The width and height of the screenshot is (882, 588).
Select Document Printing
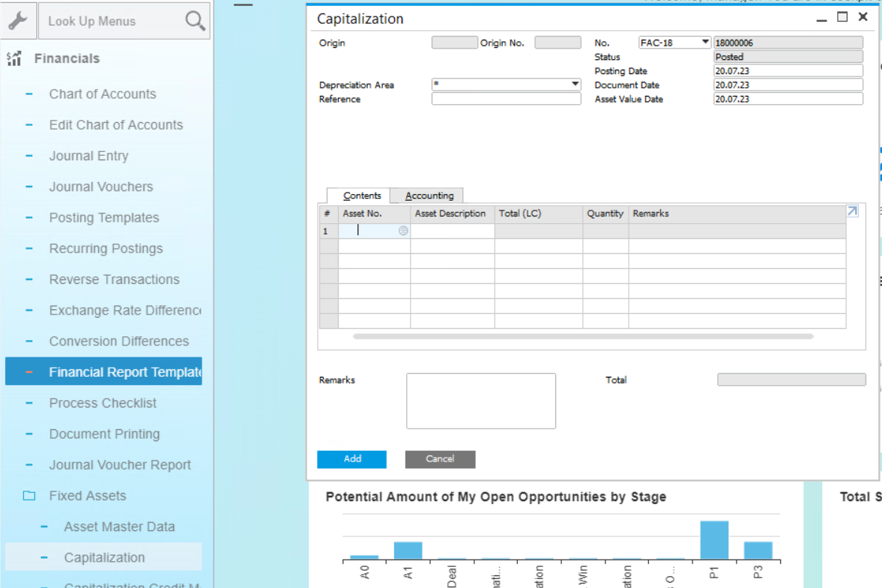104,434
